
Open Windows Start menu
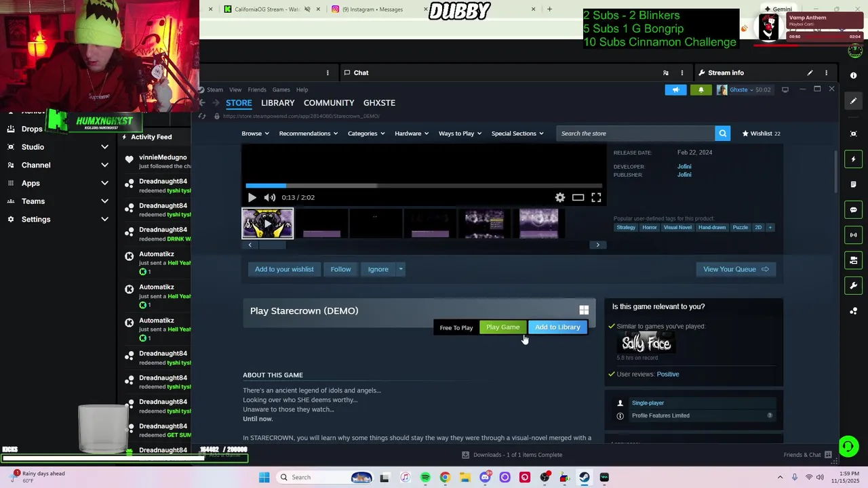[264, 477]
